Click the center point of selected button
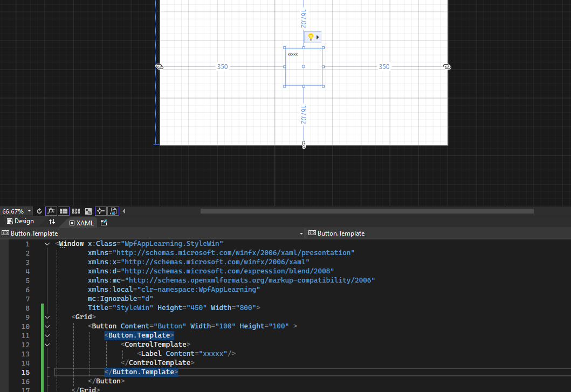Viewport: 571px width, 392px height. tap(304, 67)
